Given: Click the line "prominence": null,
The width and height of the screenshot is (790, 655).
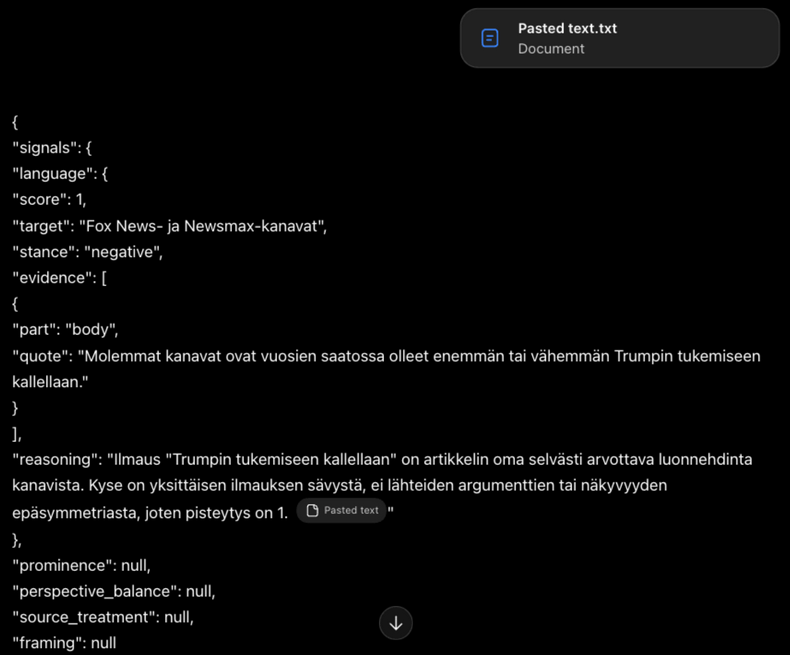Looking at the screenshot, I should (x=81, y=565).
